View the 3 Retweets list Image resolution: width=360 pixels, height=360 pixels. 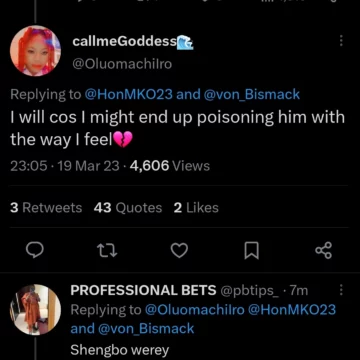pos(46,208)
